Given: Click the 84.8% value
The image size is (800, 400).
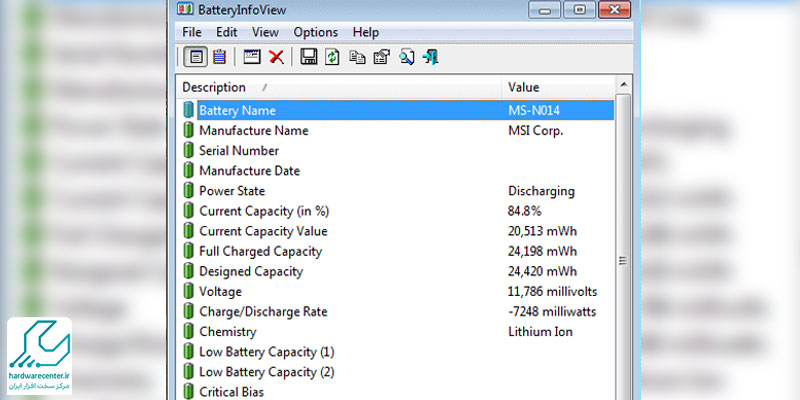Looking at the screenshot, I should point(524,211).
